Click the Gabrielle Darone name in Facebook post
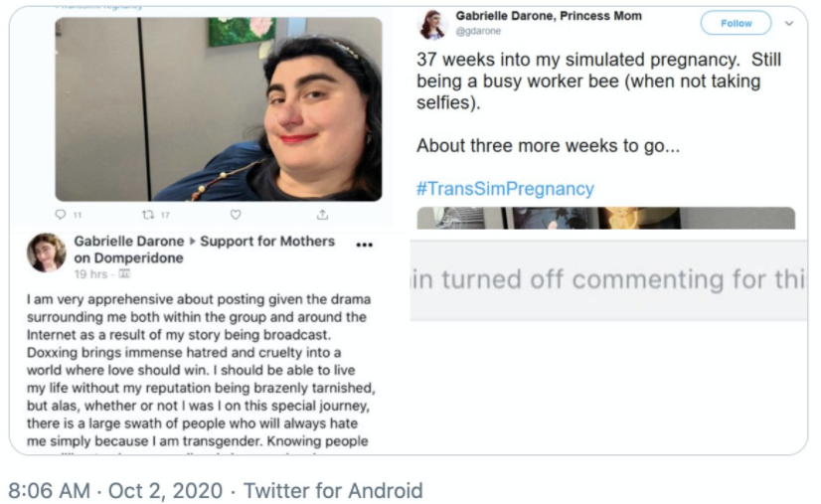Image resolution: width=821 pixels, height=504 pixels. coord(129,241)
